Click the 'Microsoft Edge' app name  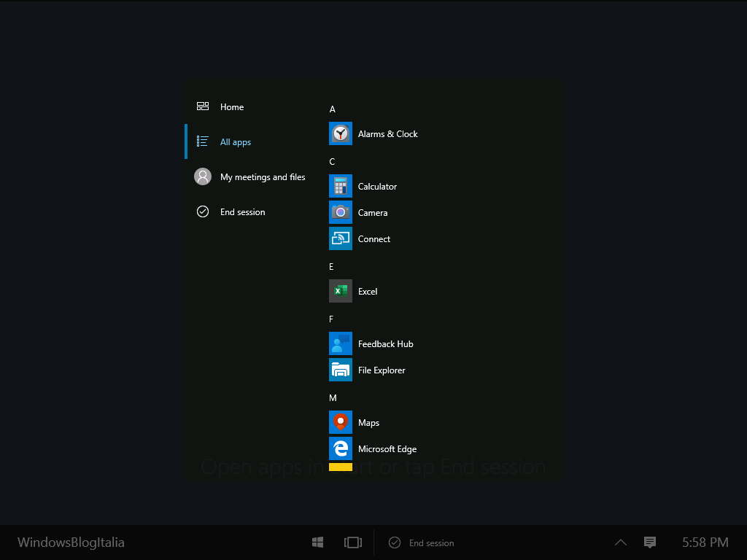(387, 449)
